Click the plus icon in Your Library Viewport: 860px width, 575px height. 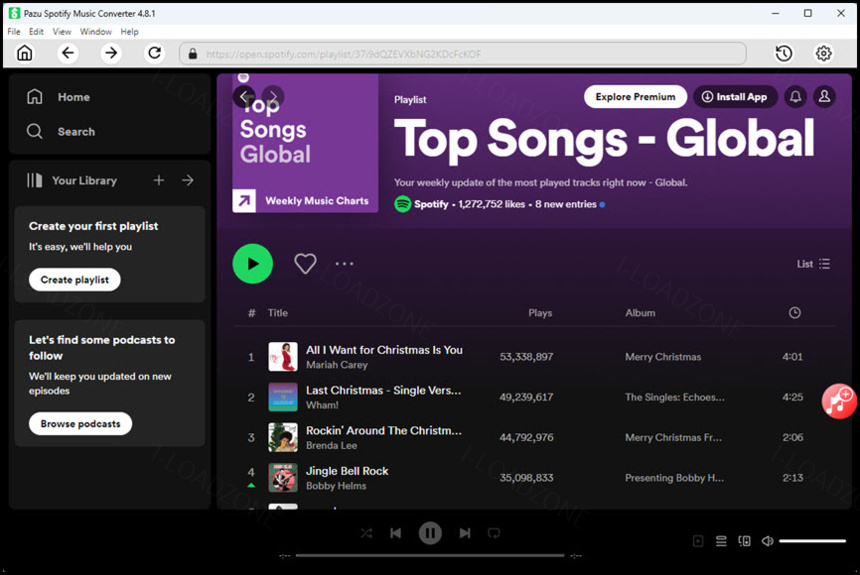click(159, 180)
